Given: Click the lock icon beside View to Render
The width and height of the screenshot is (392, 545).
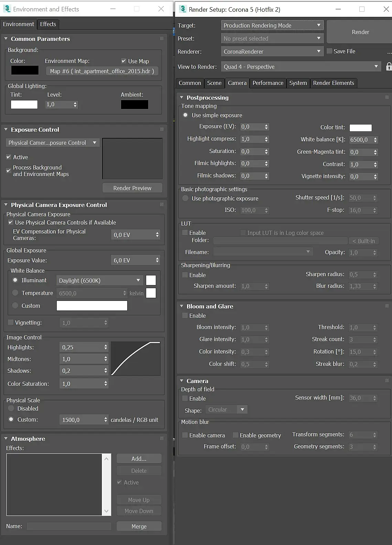Looking at the screenshot, I should [x=389, y=67].
